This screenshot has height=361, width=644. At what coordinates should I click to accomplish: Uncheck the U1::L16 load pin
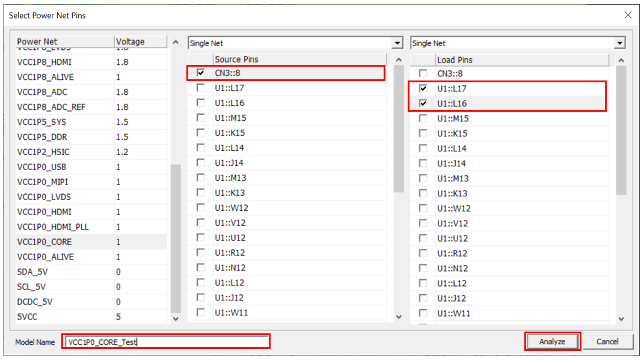(x=423, y=103)
